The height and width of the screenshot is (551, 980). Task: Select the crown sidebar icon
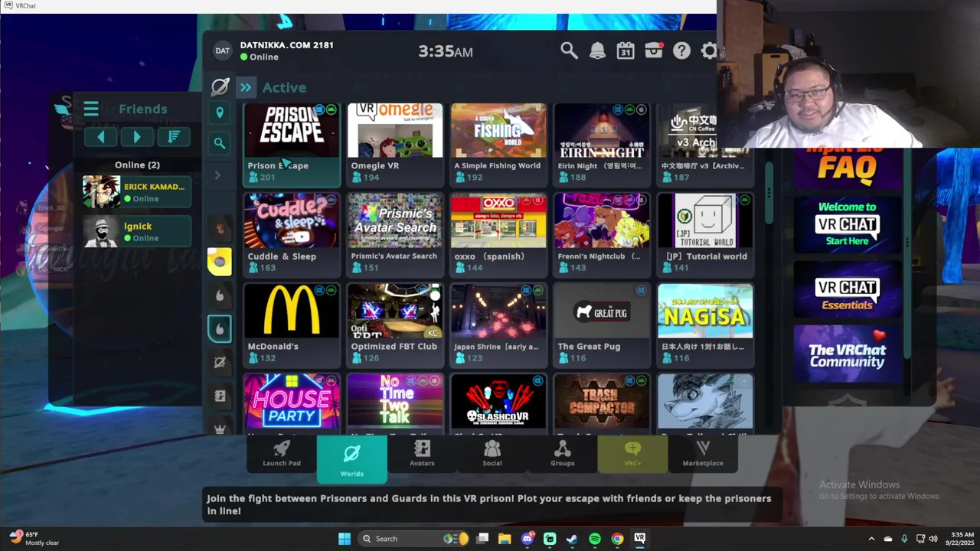[220, 429]
